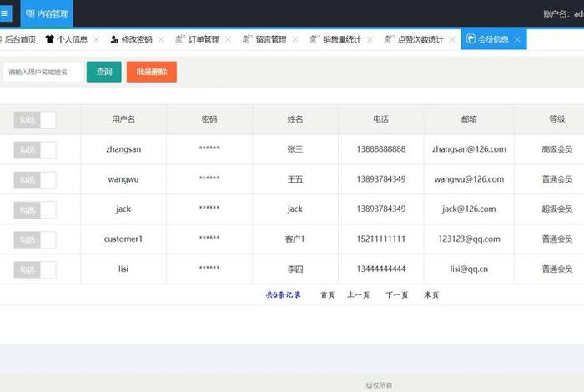Select username cell zhangsan

[123, 149]
